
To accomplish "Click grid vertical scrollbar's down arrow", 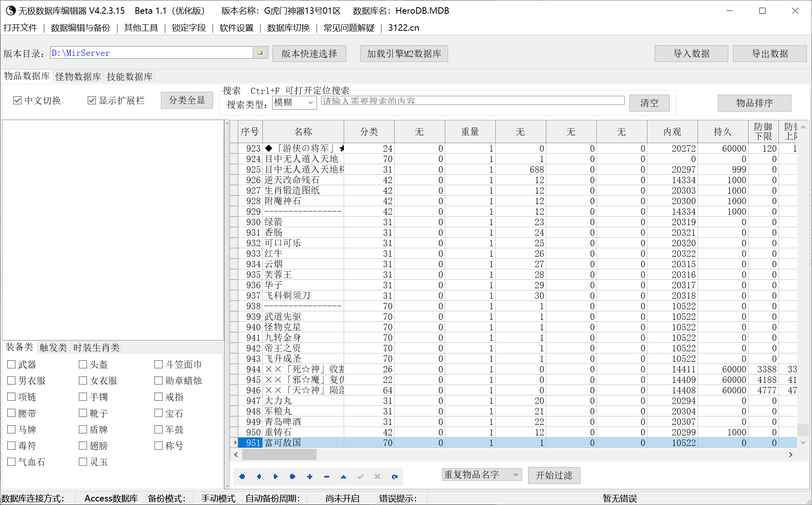I will pyautogui.click(x=804, y=443).
